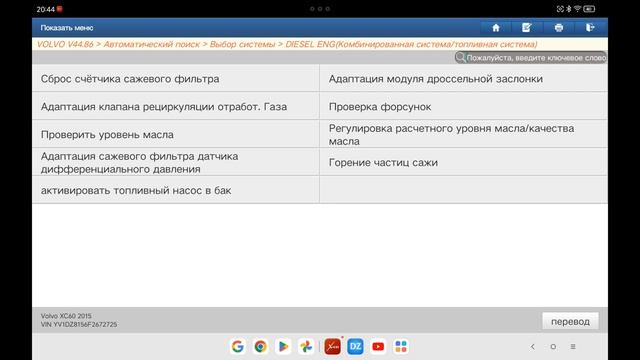
Task: Open the blue DZ app icon
Action: click(355, 347)
